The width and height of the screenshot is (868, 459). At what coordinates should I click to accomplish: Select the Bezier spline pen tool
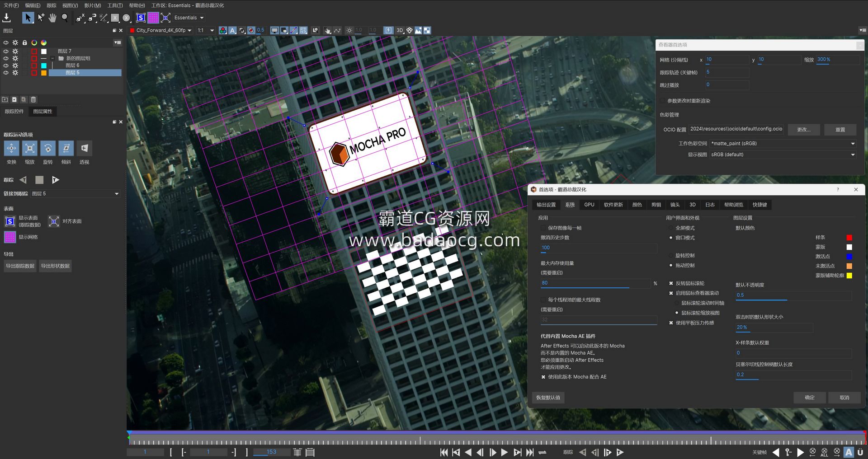92,18
